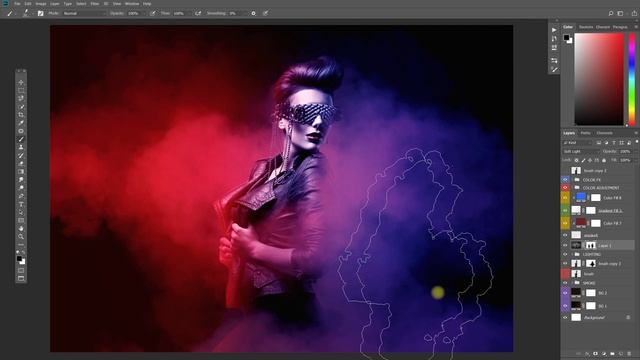Image resolution: width=640 pixels, height=360 pixels.
Task: Select the Move tool
Action: pyautogui.click(x=21, y=82)
